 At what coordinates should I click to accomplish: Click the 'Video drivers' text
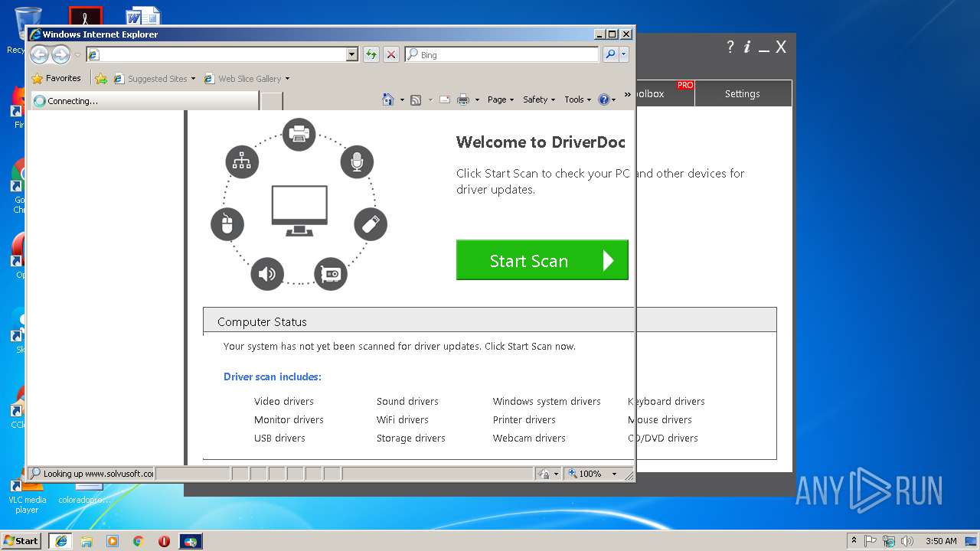[284, 401]
